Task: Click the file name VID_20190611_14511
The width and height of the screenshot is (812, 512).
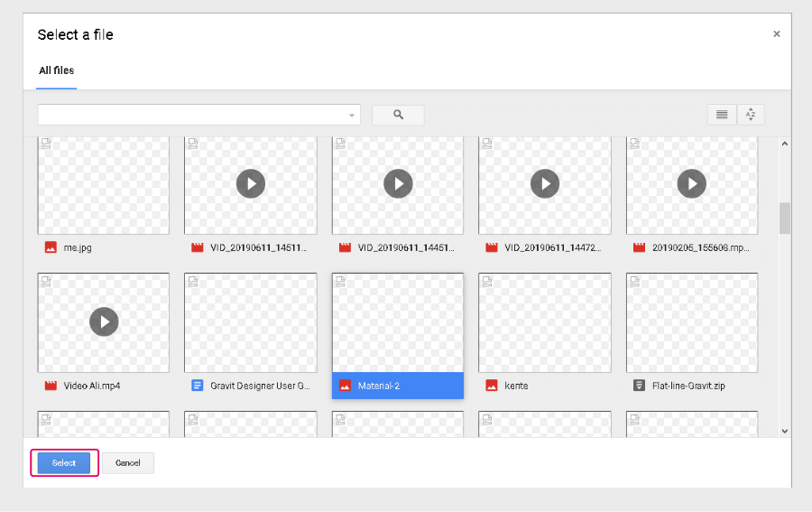Action: pos(258,247)
